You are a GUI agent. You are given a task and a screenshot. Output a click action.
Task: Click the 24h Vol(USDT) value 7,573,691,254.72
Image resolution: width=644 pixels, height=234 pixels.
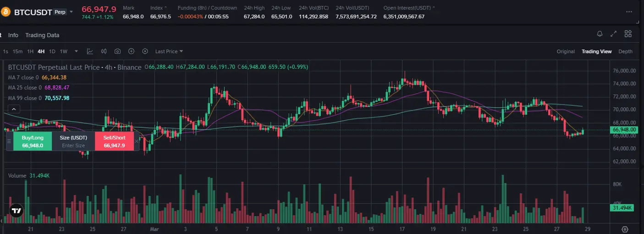pos(356,17)
